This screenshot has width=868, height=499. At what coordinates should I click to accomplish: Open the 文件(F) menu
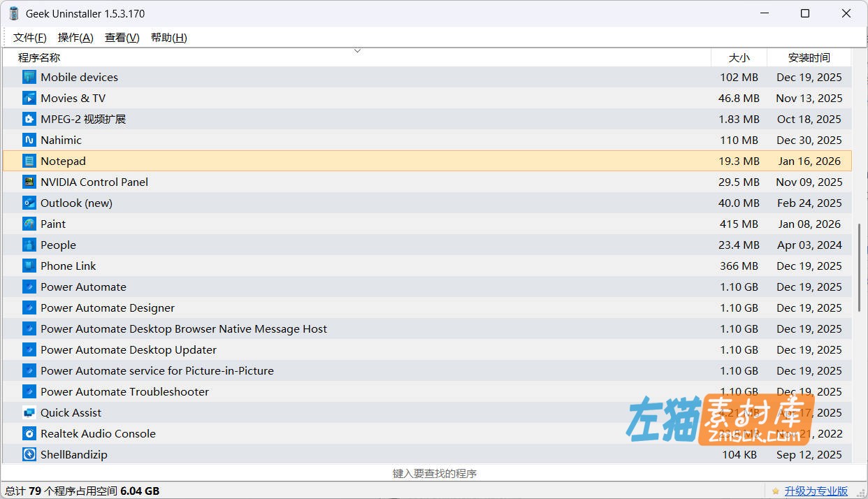[x=29, y=37]
